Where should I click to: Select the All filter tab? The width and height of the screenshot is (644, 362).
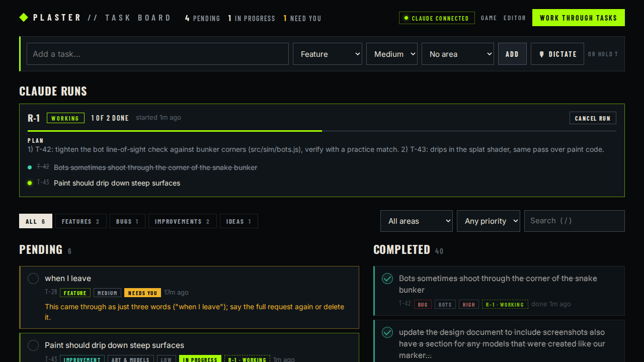tap(36, 221)
